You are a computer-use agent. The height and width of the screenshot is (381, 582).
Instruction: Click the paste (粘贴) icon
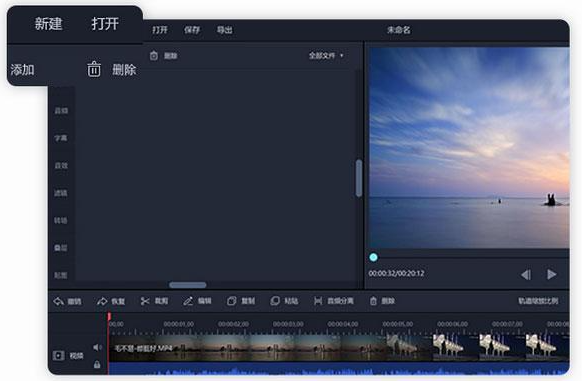[x=275, y=301]
